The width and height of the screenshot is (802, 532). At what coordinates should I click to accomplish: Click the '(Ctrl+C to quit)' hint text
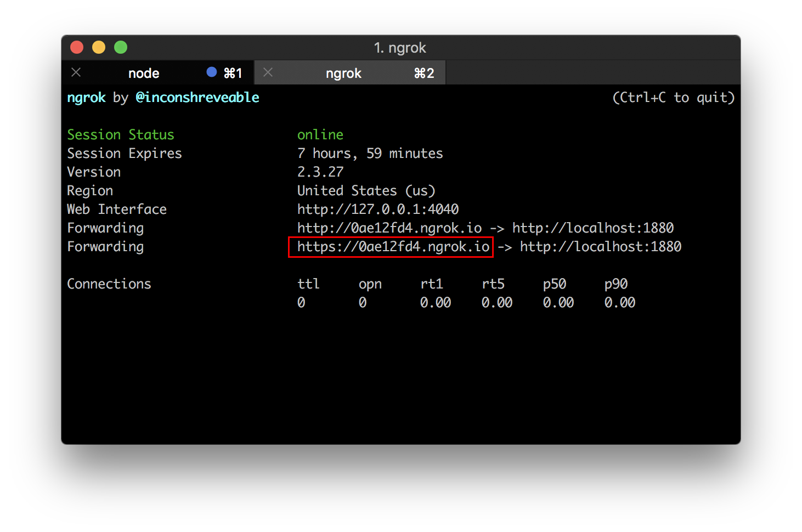(x=674, y=98)
